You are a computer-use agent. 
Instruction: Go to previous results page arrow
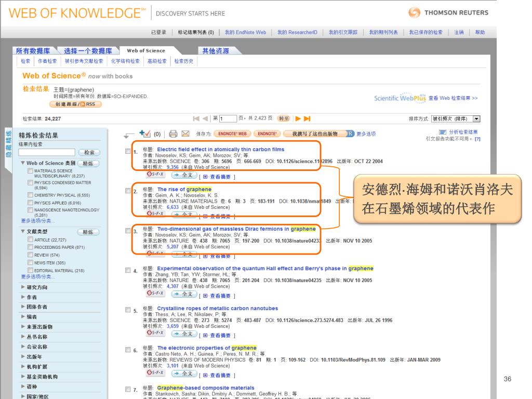click(205, 118)
